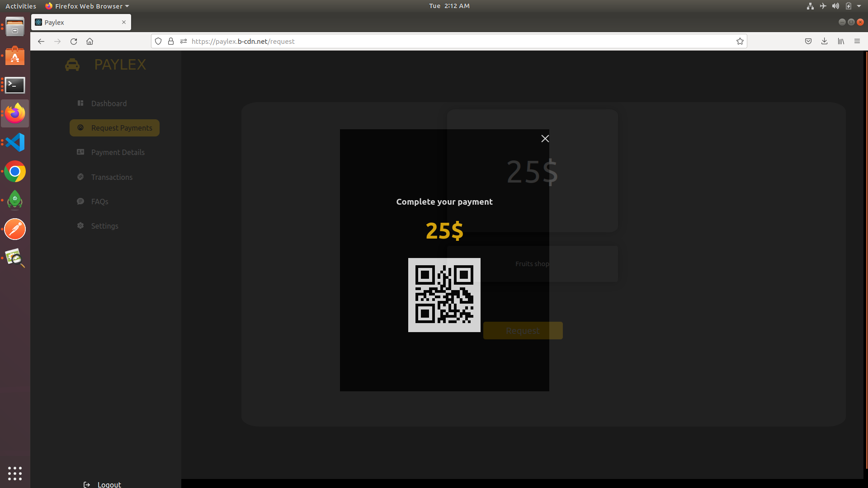Viewport: 868px width, 488px height.
Task: Open Transactions from the sidebar
Action: click(x=112, y=177)
